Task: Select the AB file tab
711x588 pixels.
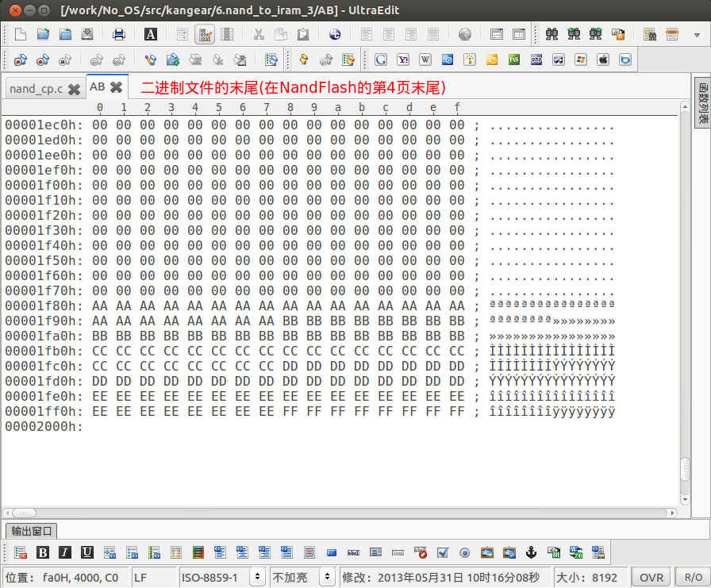Action: [98, 87]
